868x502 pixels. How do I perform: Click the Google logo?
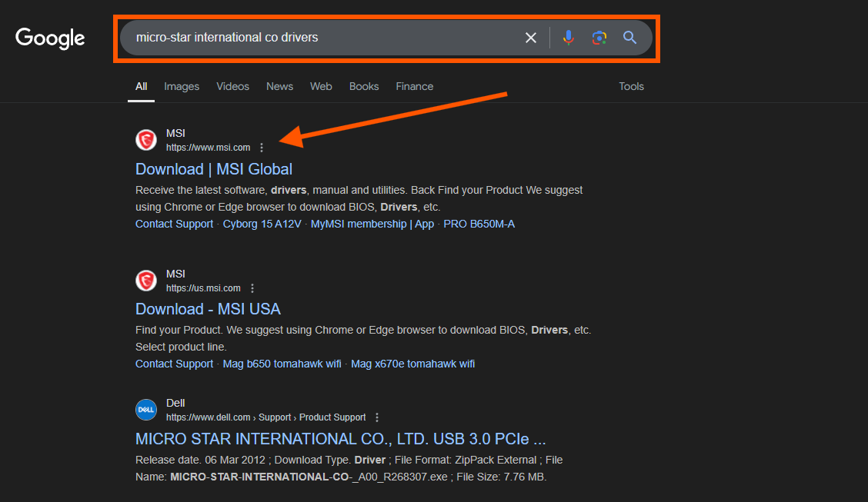point(50,38)
